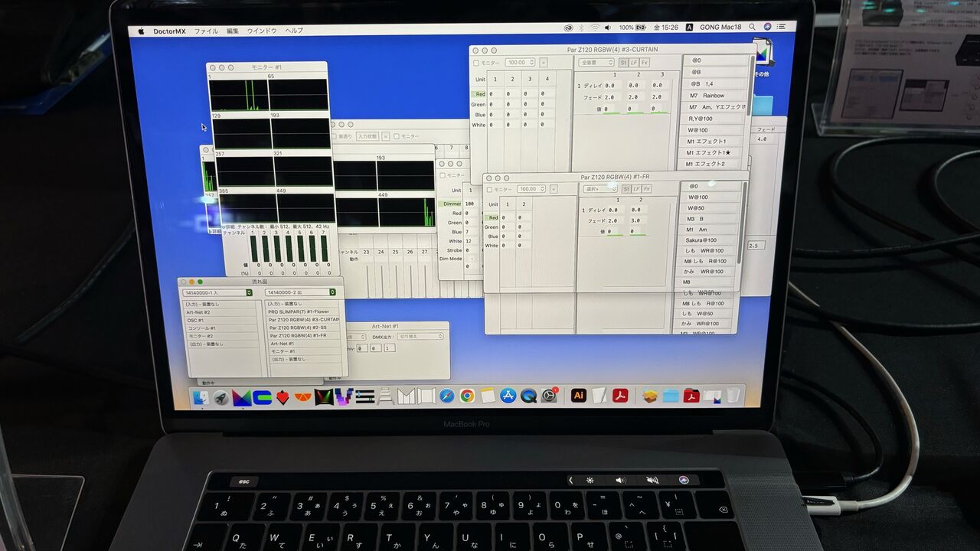Click the cue list scrollbar in #1-FR
Image resolution: width=980 pixels, height=551 pixels.
click(x=741, y=222)
